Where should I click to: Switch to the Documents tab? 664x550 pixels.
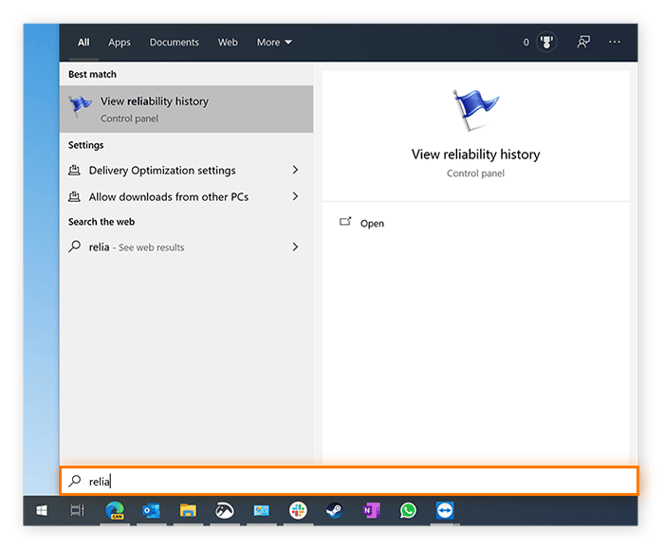pyautogui.click(x=174, y=42)
